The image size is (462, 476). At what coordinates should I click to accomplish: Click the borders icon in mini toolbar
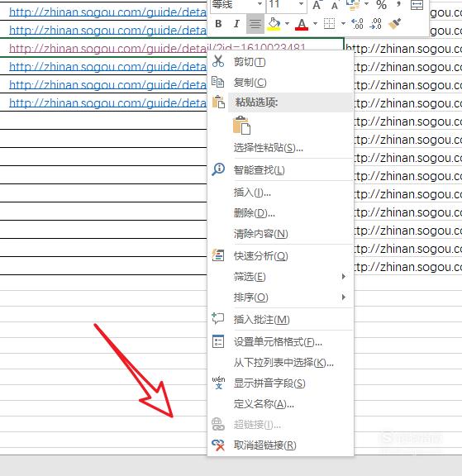click(329, 24)
